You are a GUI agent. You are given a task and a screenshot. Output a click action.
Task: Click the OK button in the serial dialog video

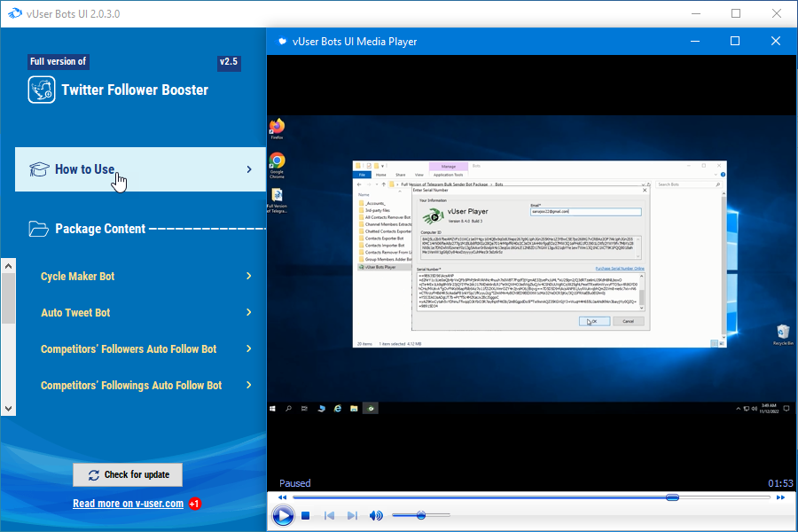(x=594, y=321)
